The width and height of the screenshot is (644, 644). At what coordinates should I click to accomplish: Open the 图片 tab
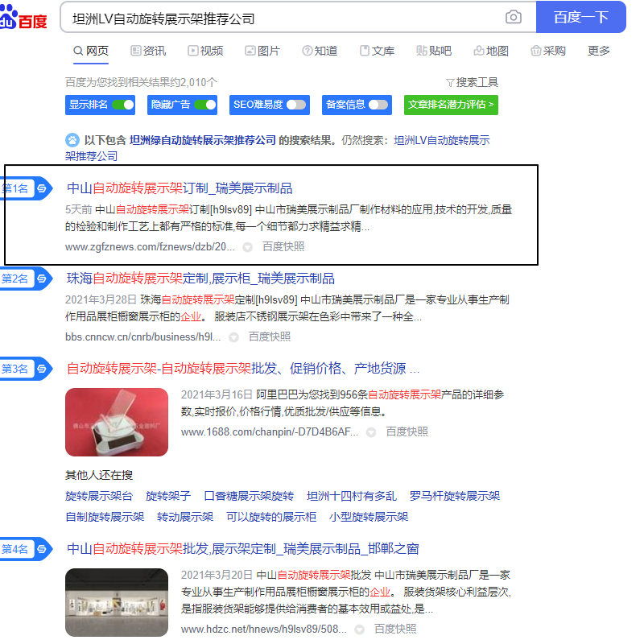(x=262, y=51)
